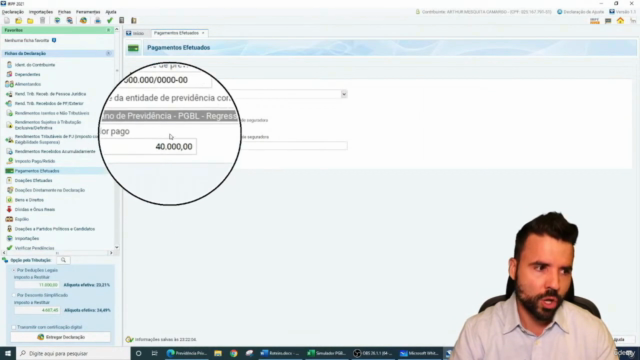The height and width of the screenshot is (360, 640).
Task: Collapse the Fichas da Declaração panel
Action: pos(109,53)
